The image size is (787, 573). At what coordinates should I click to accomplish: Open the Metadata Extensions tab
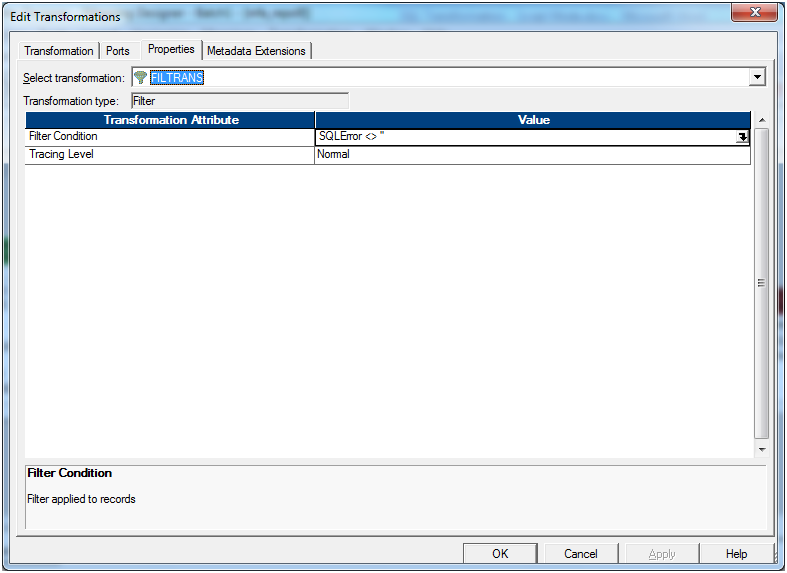coord(256,51)
